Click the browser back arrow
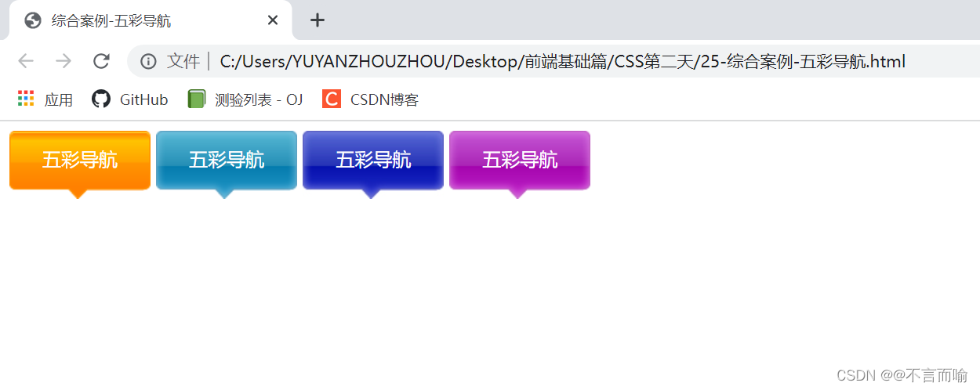The width and height of the screenshot is (980, 390). click(25, 61)
